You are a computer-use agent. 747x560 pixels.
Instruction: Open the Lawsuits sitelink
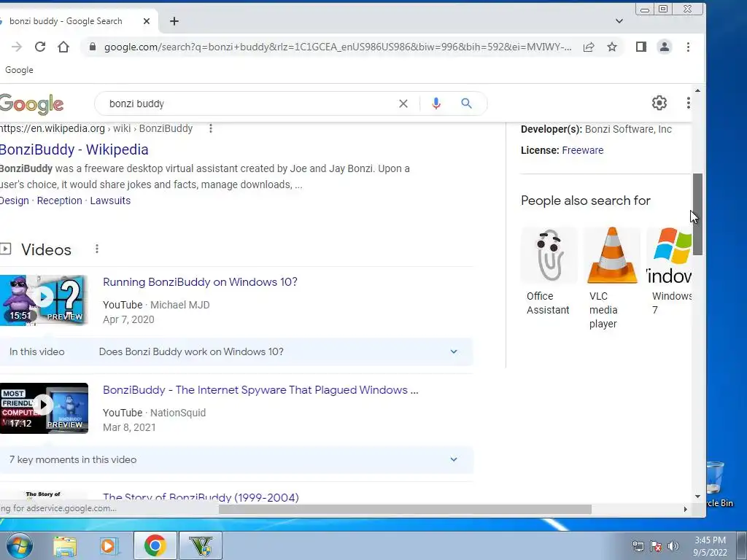coord(110,201)
